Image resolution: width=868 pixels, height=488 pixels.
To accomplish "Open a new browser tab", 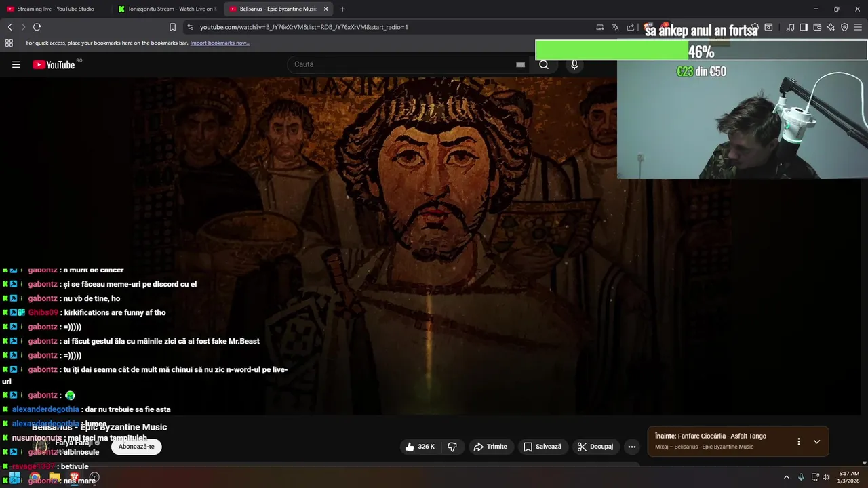I will coord(342,9).
